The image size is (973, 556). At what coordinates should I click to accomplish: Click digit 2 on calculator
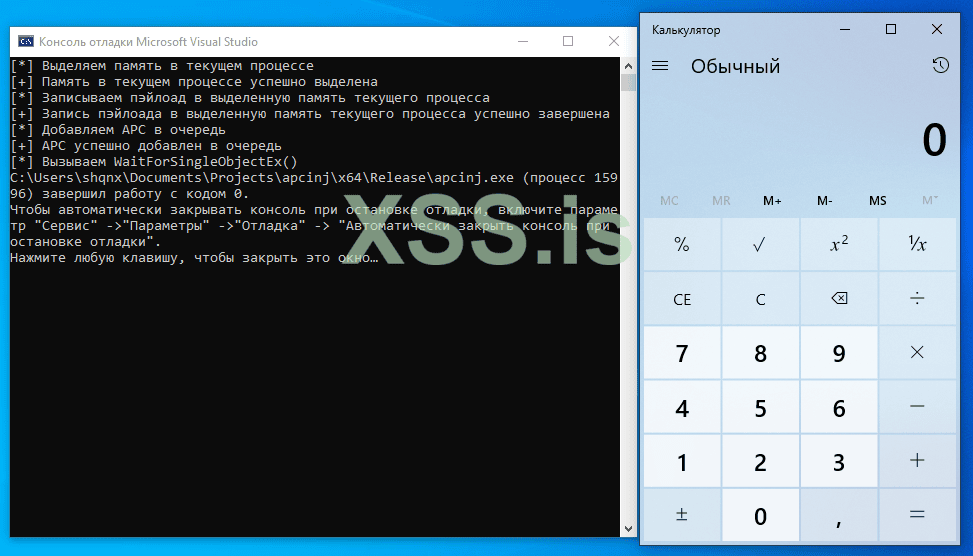pyautogui.click(x=760, y=460)
